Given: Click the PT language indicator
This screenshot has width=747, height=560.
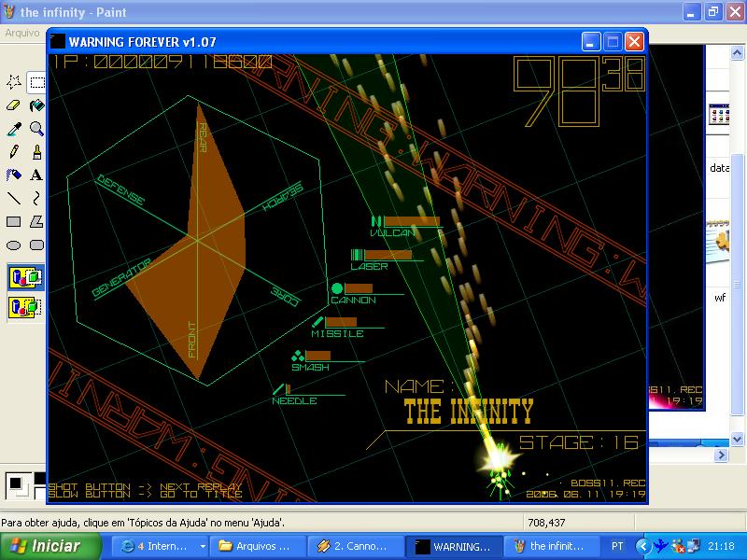Looking at the screenshot, I should [617, 546].
